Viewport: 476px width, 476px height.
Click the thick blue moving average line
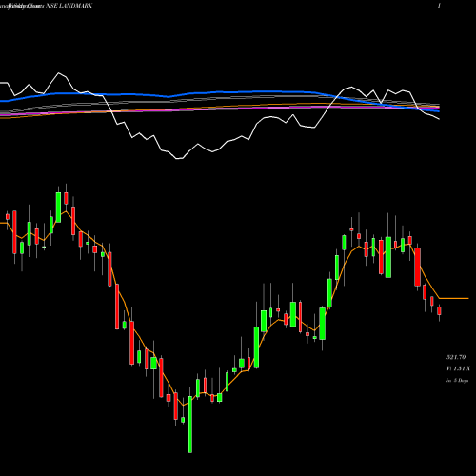[220, 92]
